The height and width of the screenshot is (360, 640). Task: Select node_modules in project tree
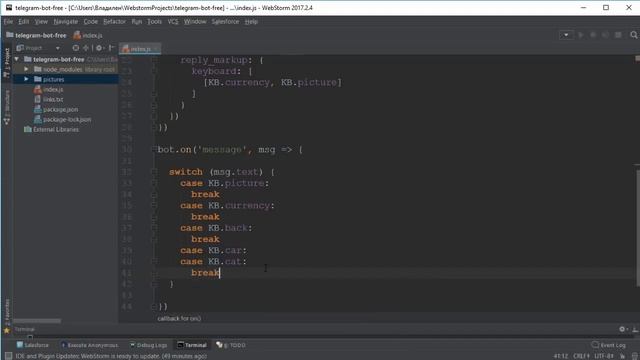click(x=62, y=69)
